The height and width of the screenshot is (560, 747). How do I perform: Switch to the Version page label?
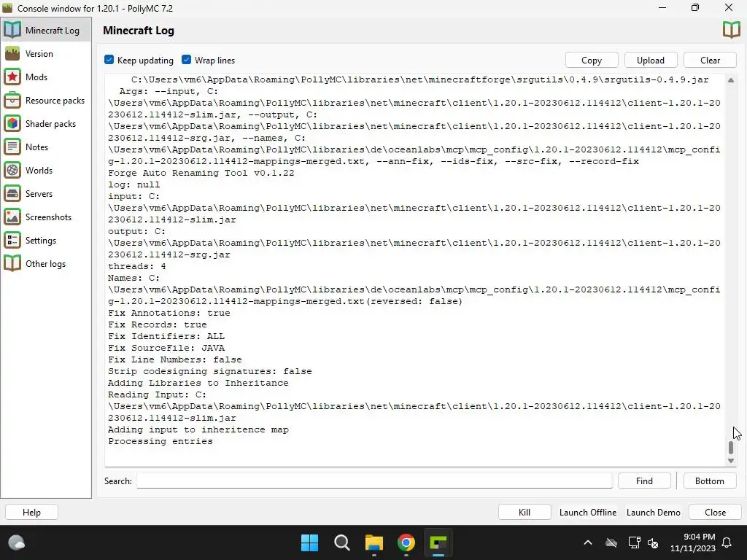click(x=39, y=54)
